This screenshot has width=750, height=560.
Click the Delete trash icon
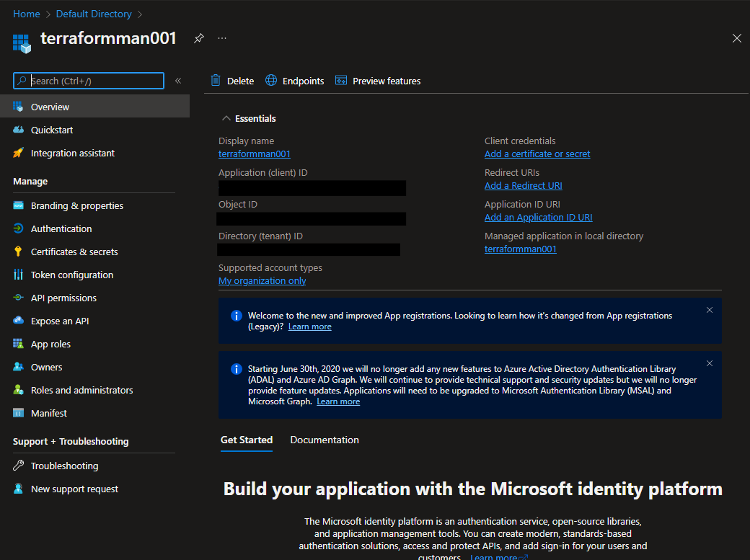(x=216, y=80)
